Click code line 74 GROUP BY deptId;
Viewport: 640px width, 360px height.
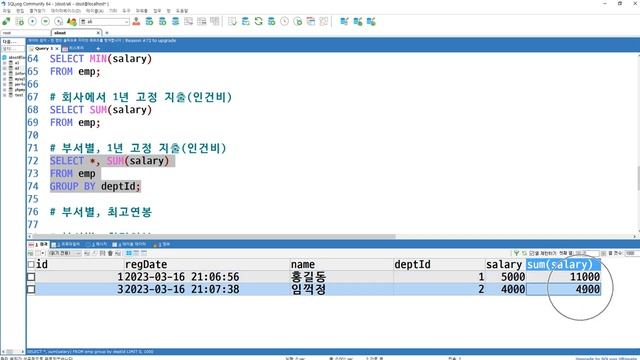[95, 187]
